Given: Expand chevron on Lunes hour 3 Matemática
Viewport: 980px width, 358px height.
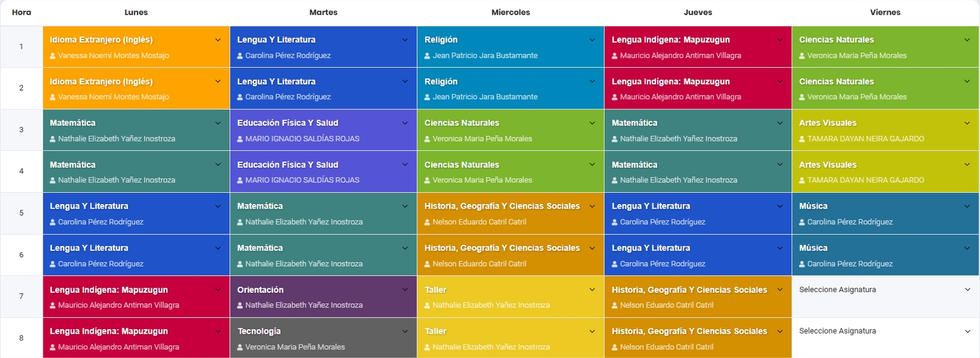Looking at the screenshot, I should pos(218,123).
